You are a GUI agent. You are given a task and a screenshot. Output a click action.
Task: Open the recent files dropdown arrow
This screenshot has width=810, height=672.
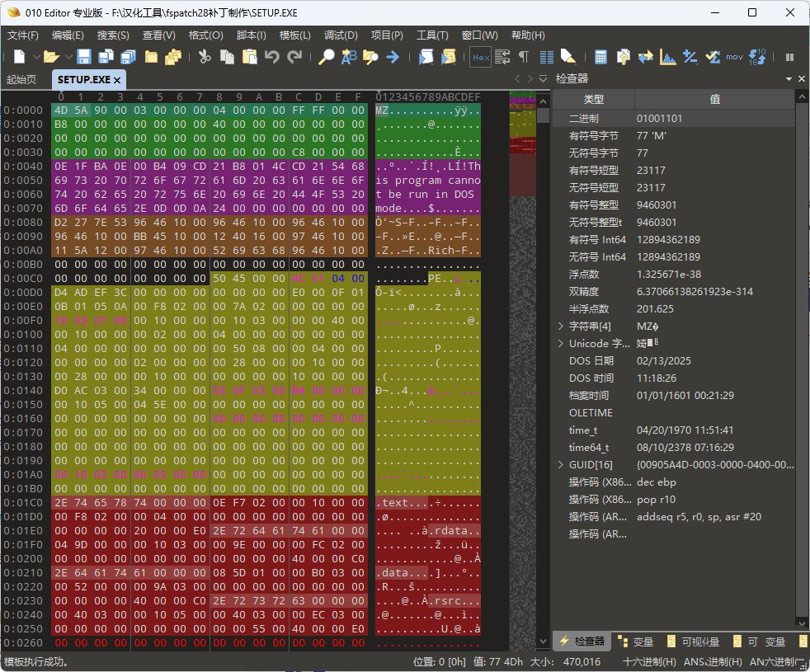(x=68, y=56)
